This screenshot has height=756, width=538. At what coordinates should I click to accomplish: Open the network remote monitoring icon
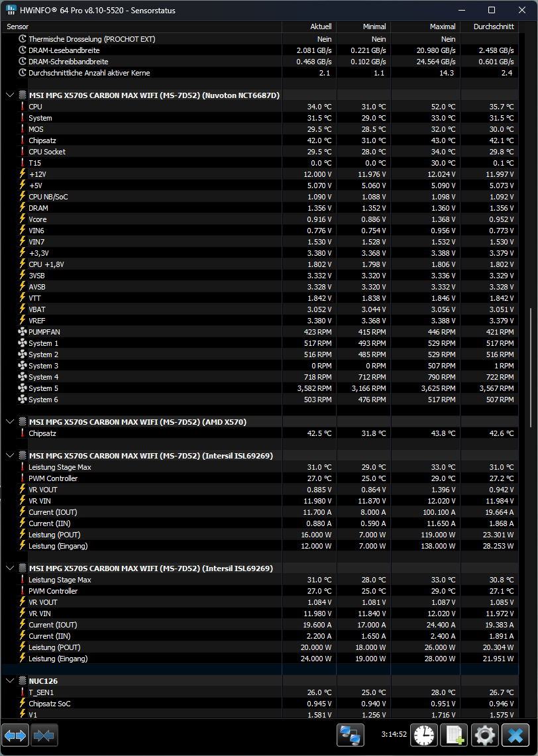350,735
